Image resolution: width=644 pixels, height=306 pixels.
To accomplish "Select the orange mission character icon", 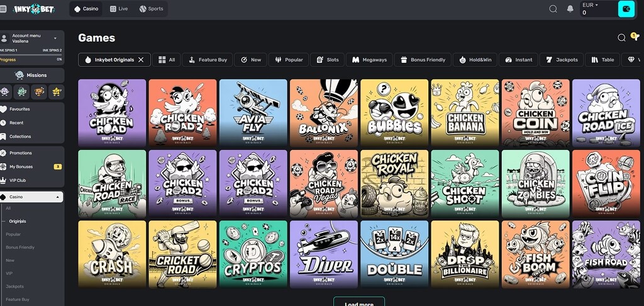I will [39, 91].
